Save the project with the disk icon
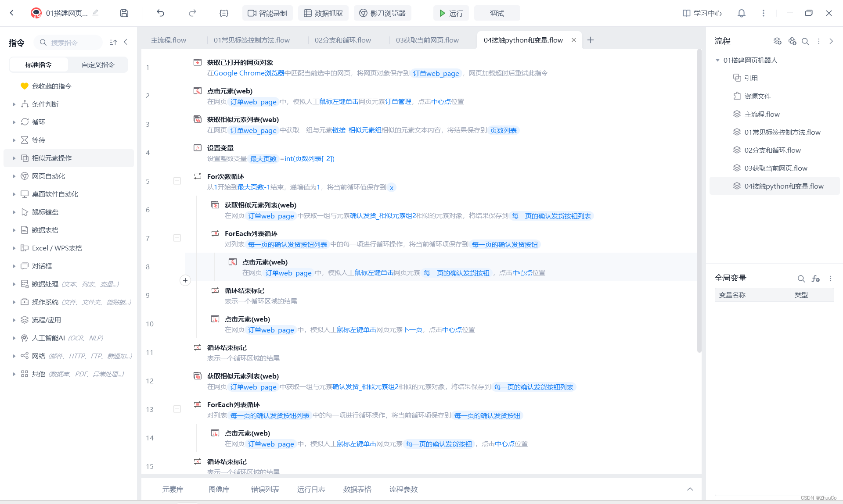Viewport: 843px width, 504px height. click(x=124, y=13)
